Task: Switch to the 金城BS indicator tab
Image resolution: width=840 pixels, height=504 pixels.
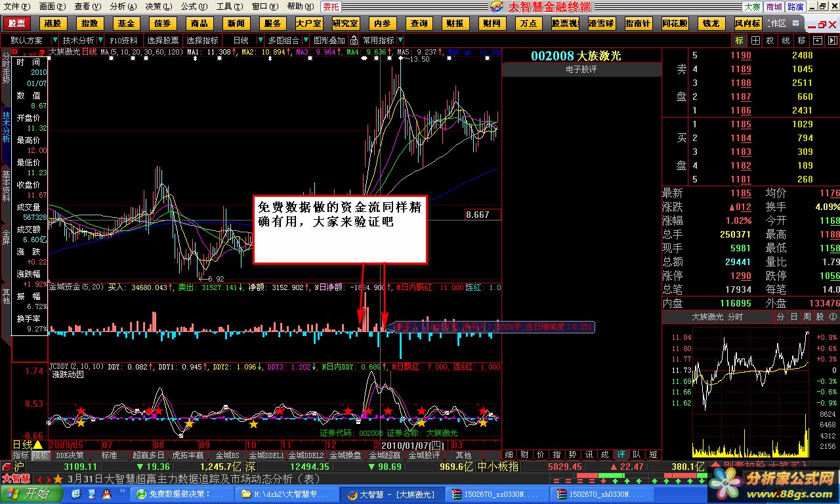Action: click(227, 455)
